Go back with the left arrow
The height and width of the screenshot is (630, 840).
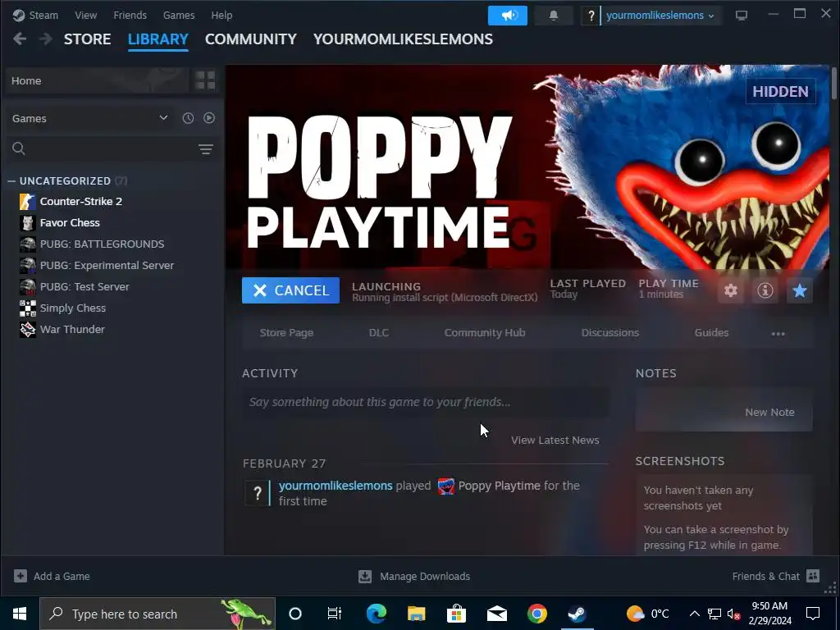[x=20, y=39]
